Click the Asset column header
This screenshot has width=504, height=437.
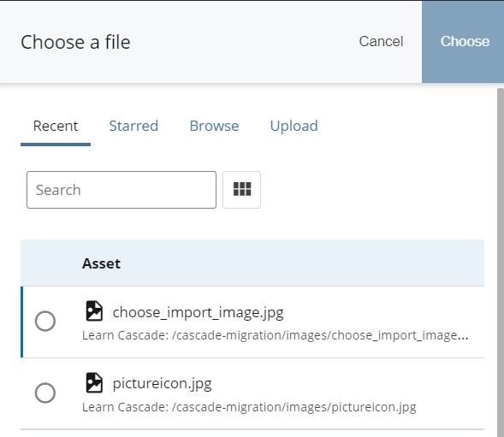point(101,263)
